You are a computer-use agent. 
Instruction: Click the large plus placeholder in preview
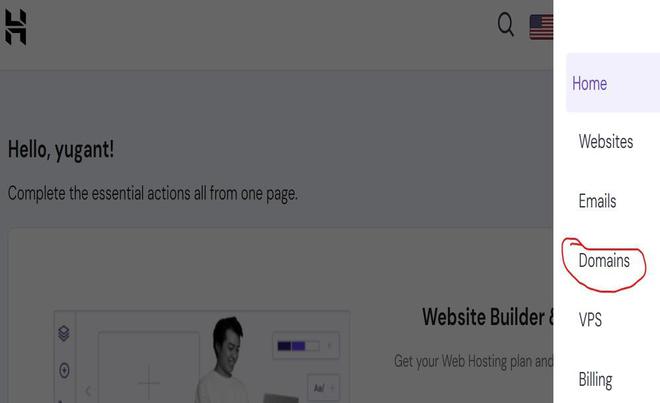149,383
